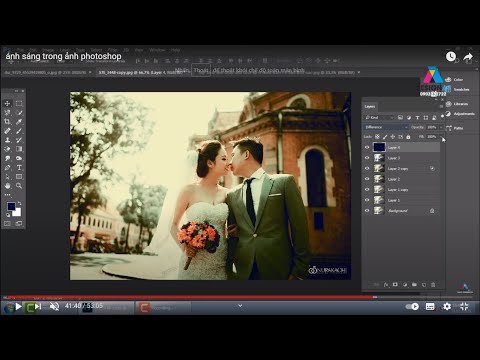Switch to the Layers tab
The height and width of the screenshot is (360, 480).
point(370,106)
